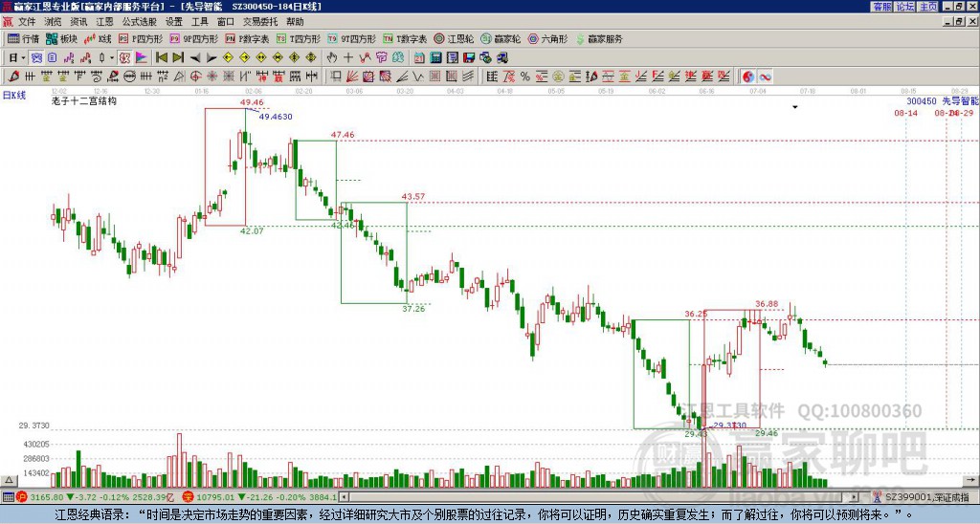Click the 日K线 label on chart
Screen dimensions: 980x524
(14, 96)
